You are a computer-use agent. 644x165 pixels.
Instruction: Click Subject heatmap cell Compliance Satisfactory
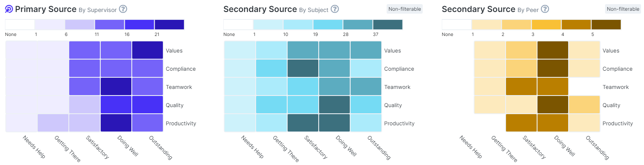click(303, 68)
